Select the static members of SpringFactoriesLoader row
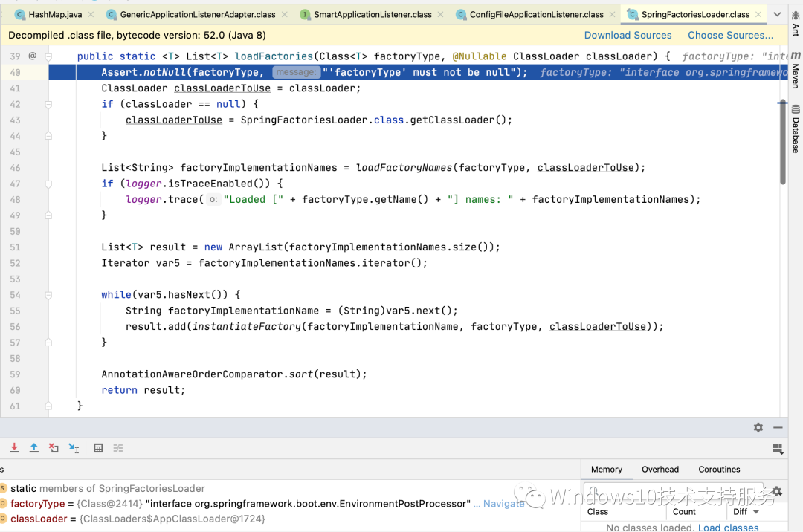Screen dimensions: 803x532 (289, 488)
